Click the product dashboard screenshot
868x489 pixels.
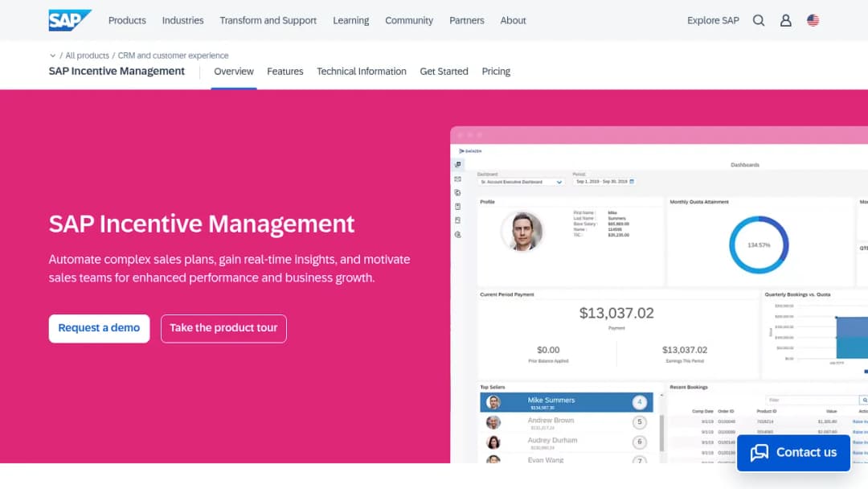coord(659,294)
